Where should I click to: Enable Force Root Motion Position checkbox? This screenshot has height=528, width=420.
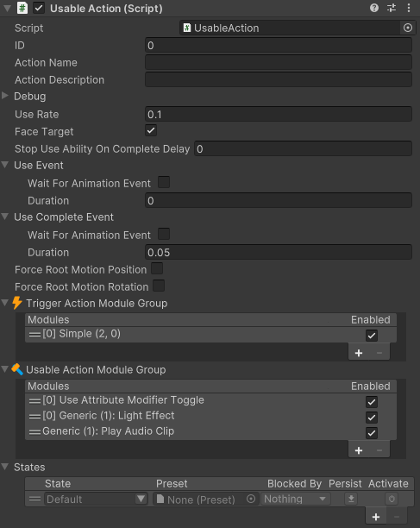coord(157,268)
